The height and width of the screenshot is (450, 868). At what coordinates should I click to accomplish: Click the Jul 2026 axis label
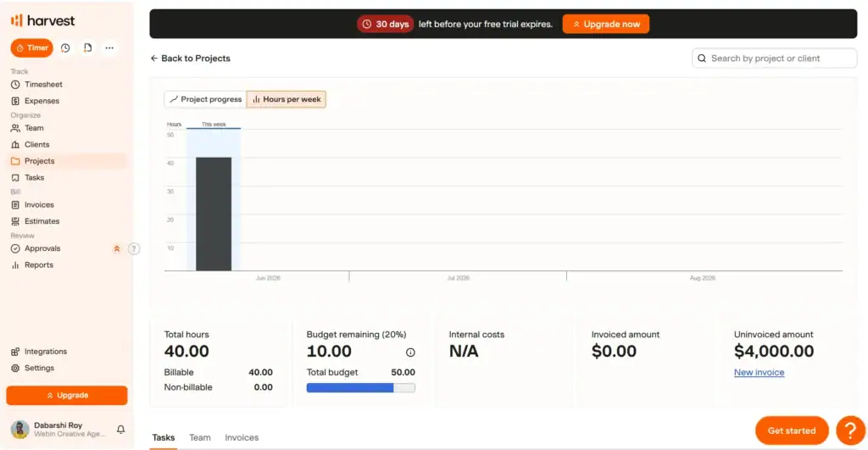[x=459, y=278]
